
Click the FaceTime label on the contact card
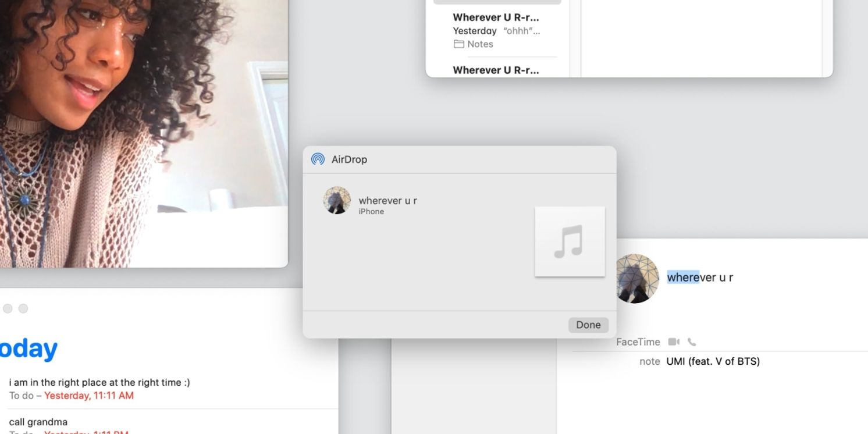pos(638,342)
